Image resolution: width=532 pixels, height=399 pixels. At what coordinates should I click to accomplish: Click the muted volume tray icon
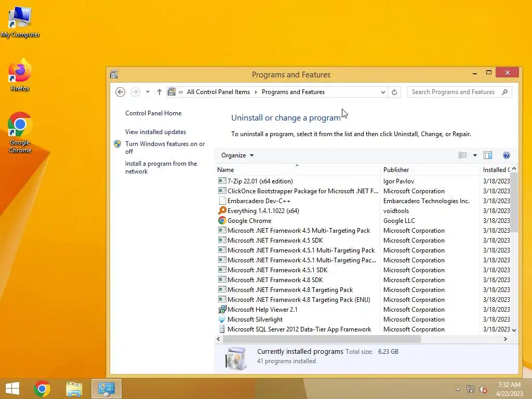[483, 389]
